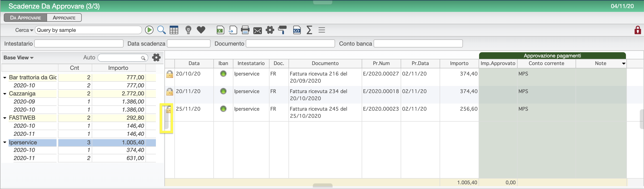This screenshot has width=644, height=189.
Task: Print using the printer icon
Action: tap(245, 30)
